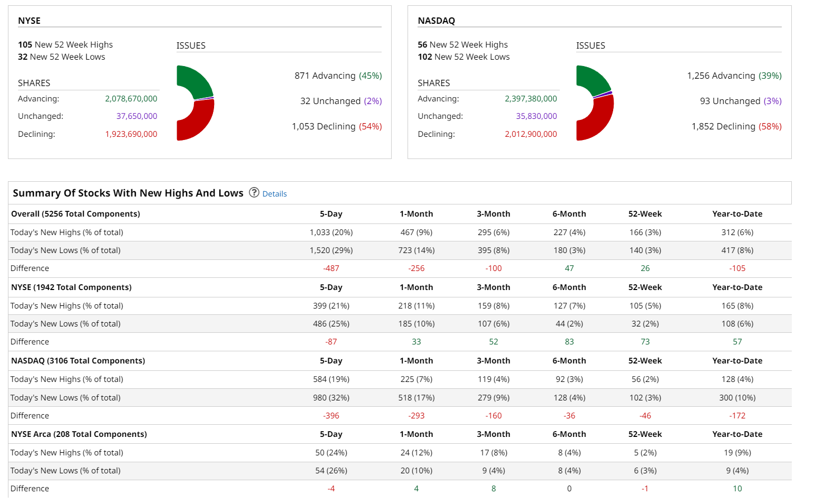Select Overall 5-Day new lows 1,520 (29%)
The height and width of the screenshot is (504, 814).
[x=331, y=250]
